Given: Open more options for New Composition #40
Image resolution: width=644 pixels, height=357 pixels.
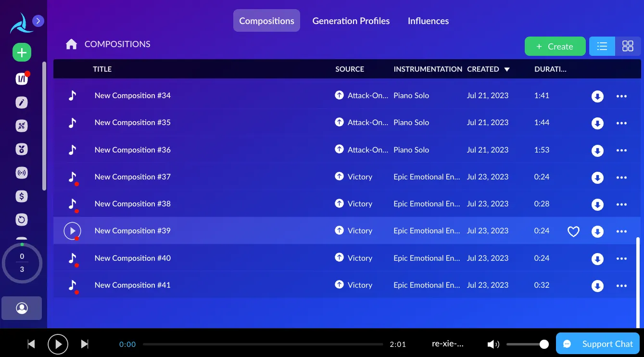Looking at the screenshot, I should pyautogui.click(x=621, y=259).
